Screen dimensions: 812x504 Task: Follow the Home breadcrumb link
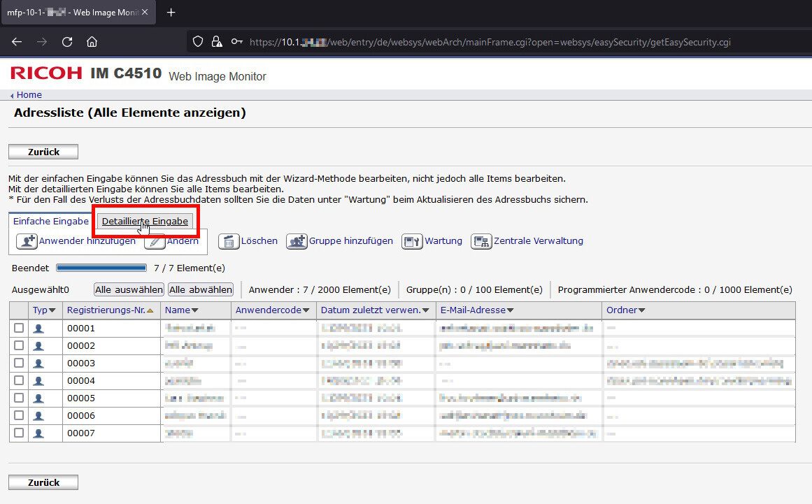29,94
